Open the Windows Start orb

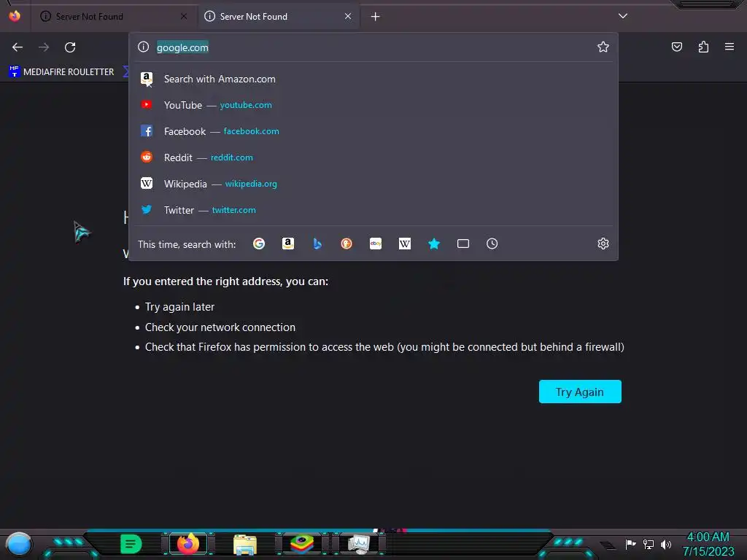(19, 544)
